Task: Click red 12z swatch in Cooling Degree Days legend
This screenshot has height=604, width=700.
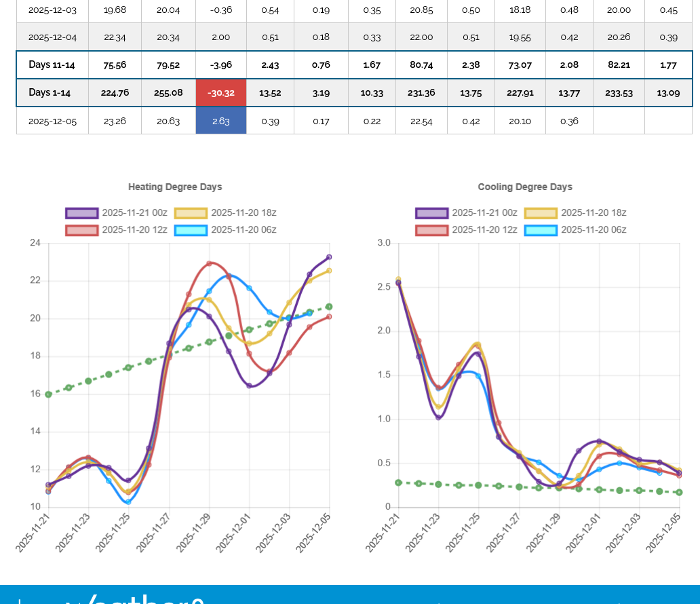Action: tap(431, 230)
